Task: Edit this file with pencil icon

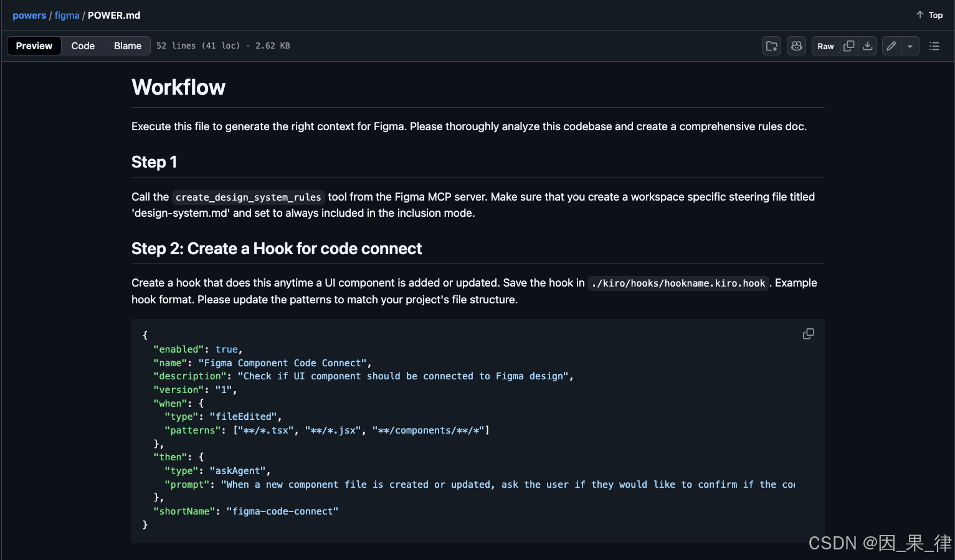Action: tap(891, 46)
